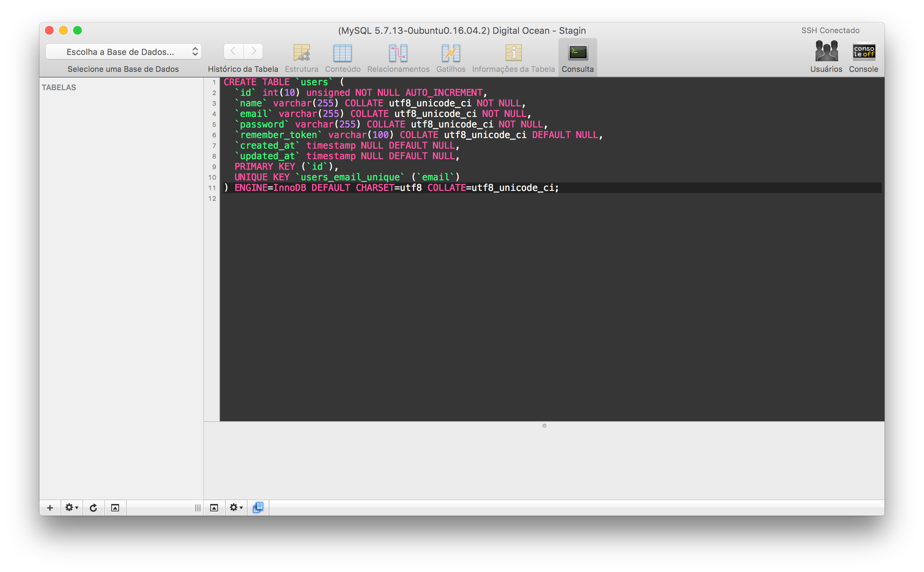924x572 pixels.
Task: Switch to the Consulta query view
Action: (577, 58)
